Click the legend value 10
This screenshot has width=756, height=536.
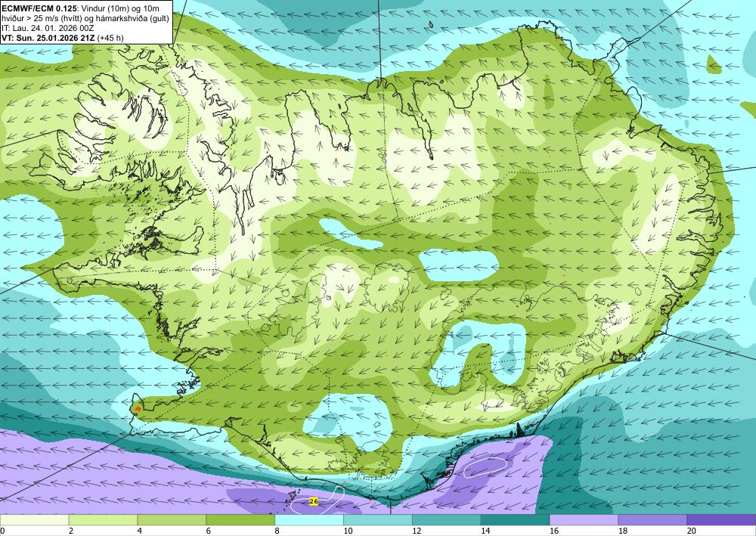click(348, 531)
